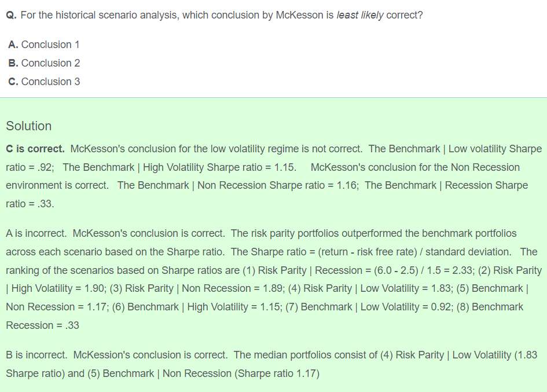Image resolution: width=547 pixels, height=392 pixels.
Task: Click the 'B is incorrect.' sentence
Action: [36, 355]
